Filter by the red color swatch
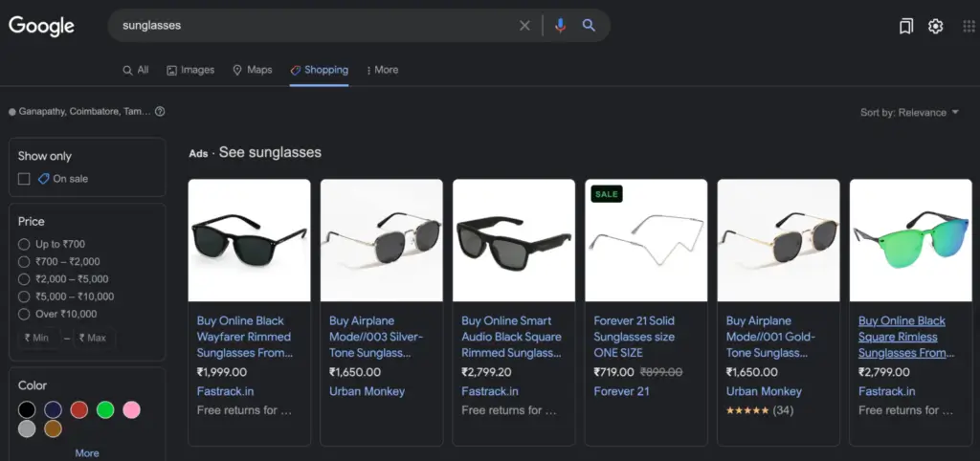 pyautogui.click(x=79, y=410)
